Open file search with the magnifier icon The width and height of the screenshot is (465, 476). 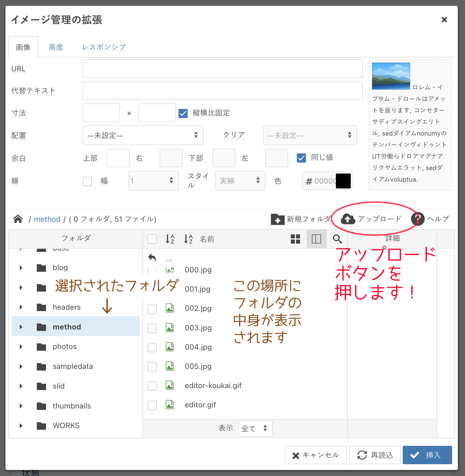point(337,239)
